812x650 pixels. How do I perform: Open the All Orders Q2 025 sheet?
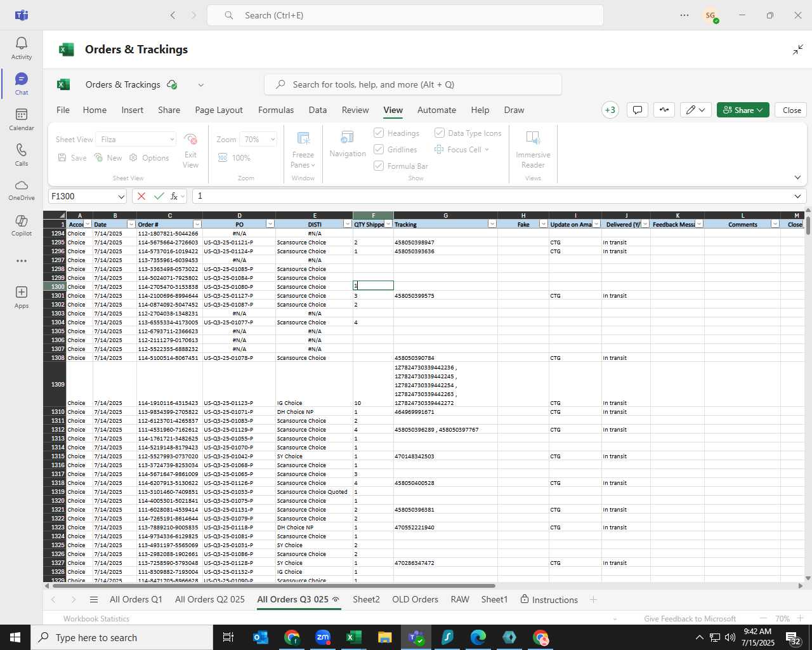coord(209,600)
